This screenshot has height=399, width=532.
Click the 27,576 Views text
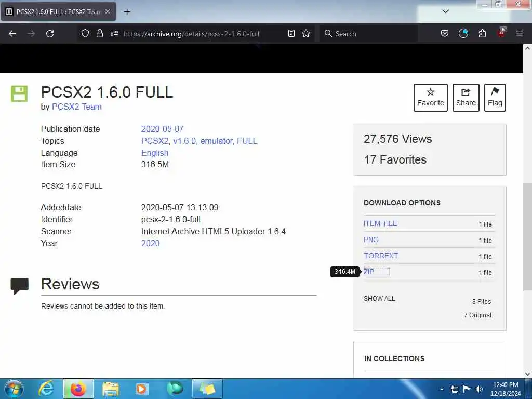coord(397,139)
